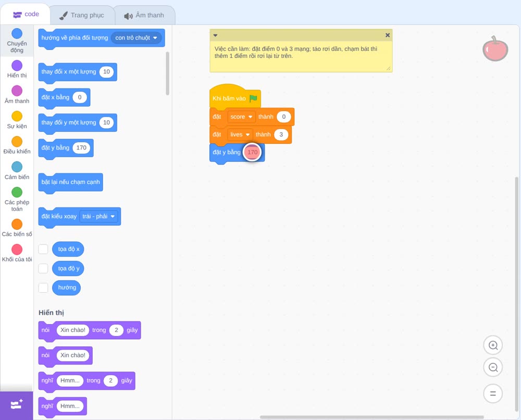Click the 3 value in đặt lives block

point(281,134)
